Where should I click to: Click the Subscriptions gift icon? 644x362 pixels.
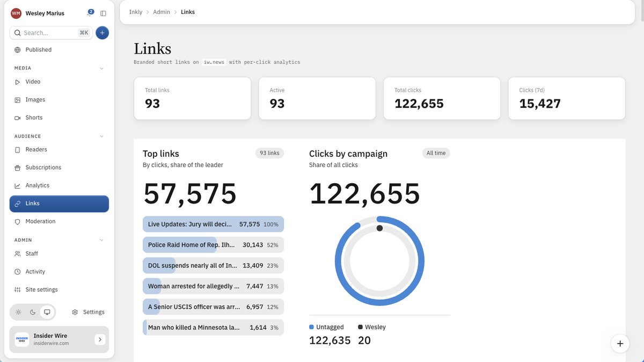point(18,168)
